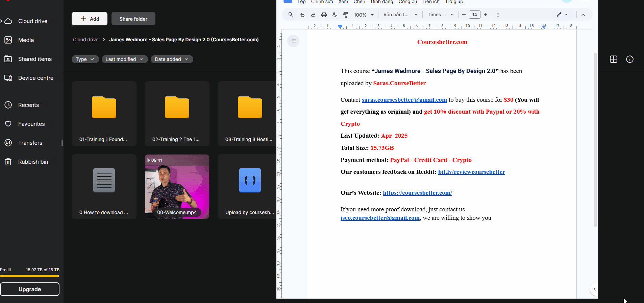Click the paint format roller icon

coord(345,15)
